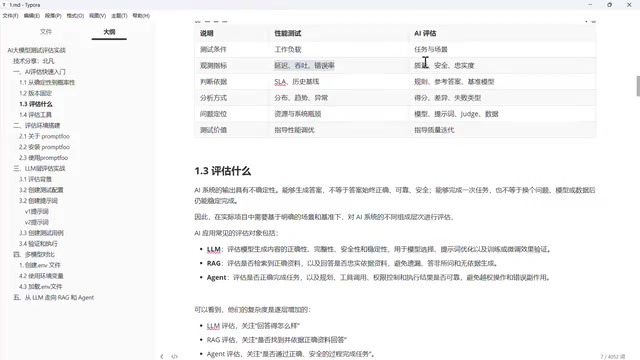The image size is (640, 360).
Task: Click the 分布、趋势、异常 table cell
Action: click(339, 98)
